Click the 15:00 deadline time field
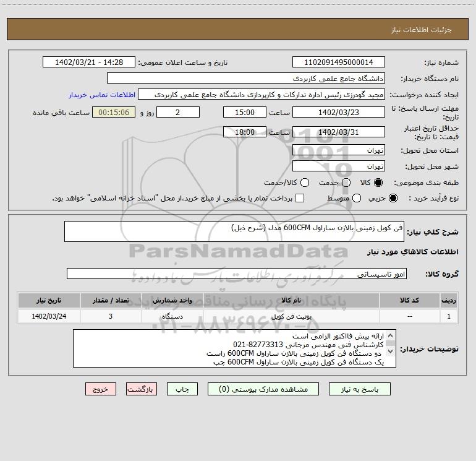Image resolution: width=476 pixels, height=461 pixels. (245, 112)
